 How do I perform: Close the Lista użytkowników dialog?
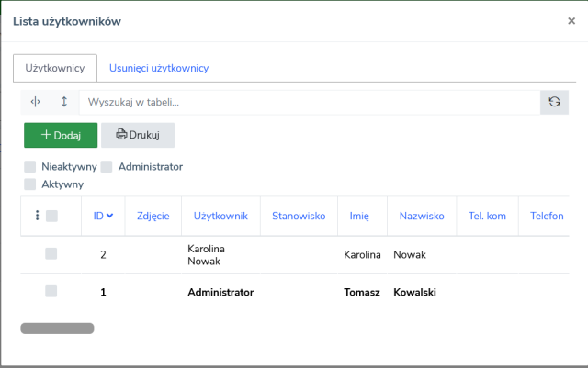pyautogui.click(x=571, y=21)
